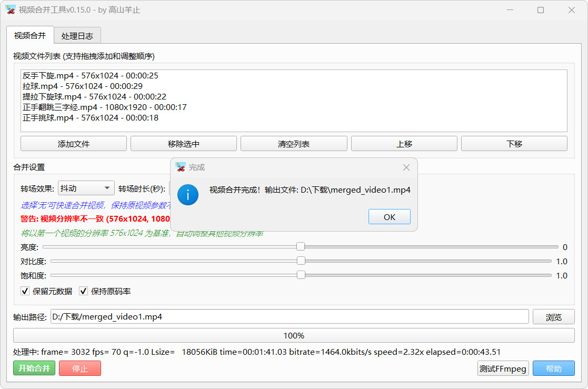
Task: Open the 处理日志 tab
Action: click(77, 36)
